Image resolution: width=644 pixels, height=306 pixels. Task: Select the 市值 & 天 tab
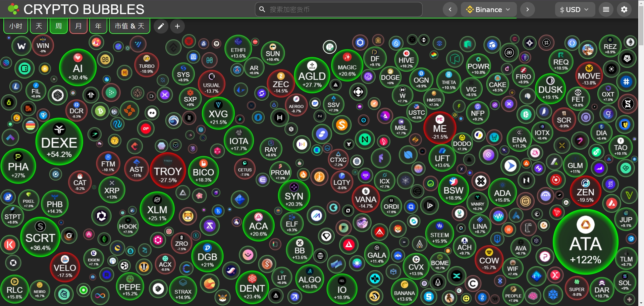tap(130, 26)
